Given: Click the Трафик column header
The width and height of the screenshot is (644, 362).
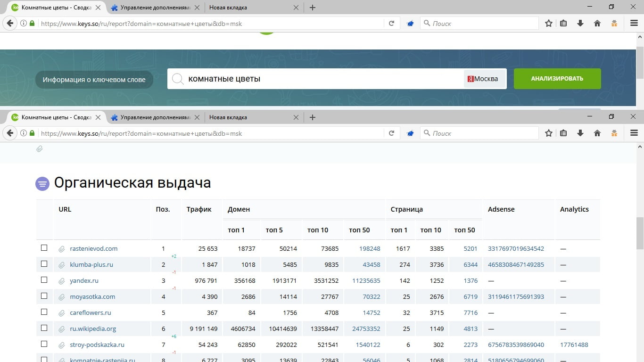Looking at the screenshot, I should pyautogui.click(x=199, y=209).
